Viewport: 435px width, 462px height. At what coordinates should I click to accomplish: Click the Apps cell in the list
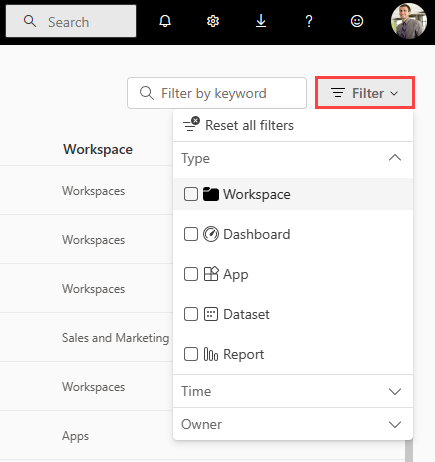click(75, 436)
